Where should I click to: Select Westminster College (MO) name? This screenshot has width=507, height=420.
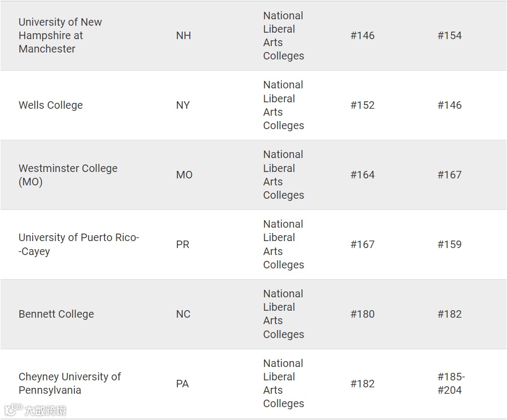click(x=68, y=175)
